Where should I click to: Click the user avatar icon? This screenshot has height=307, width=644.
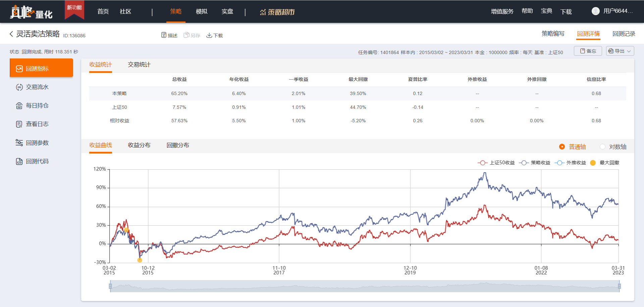pyautogui.click(x=595, y=11)
